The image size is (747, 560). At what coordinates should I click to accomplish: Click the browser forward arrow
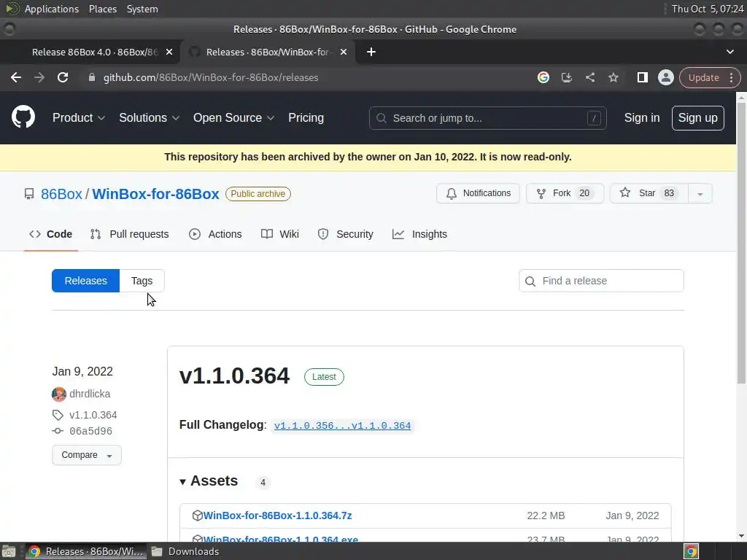click(39, 77)
